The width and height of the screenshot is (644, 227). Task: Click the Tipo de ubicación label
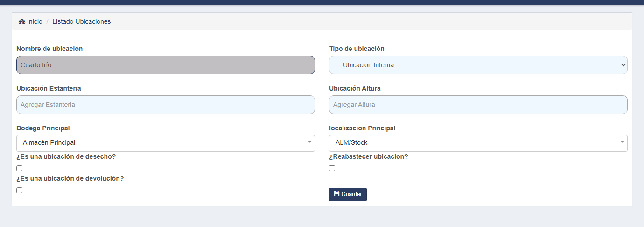(357, 49)
